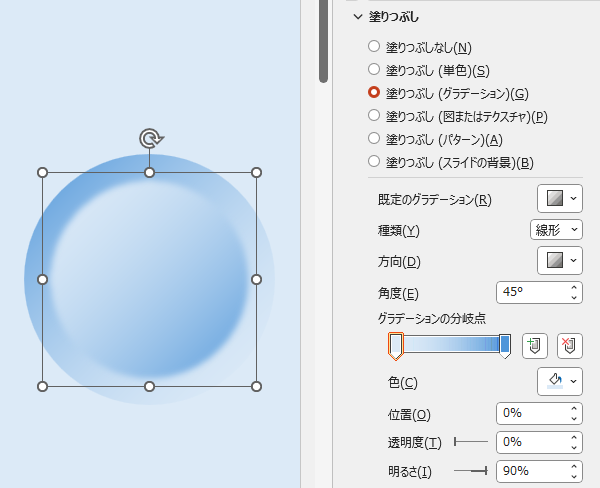Decrease the 明るさ value with down arrow
The height and width of the screenshot is (488, 600).
[574, 477]
